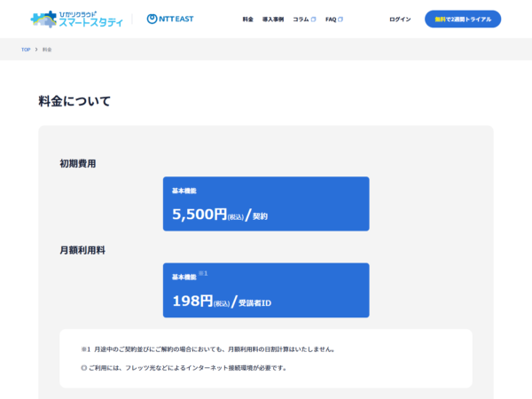
Task: Click the ひかりクラウド スマートスタディ logo
Action: click(x=76, y=19)
